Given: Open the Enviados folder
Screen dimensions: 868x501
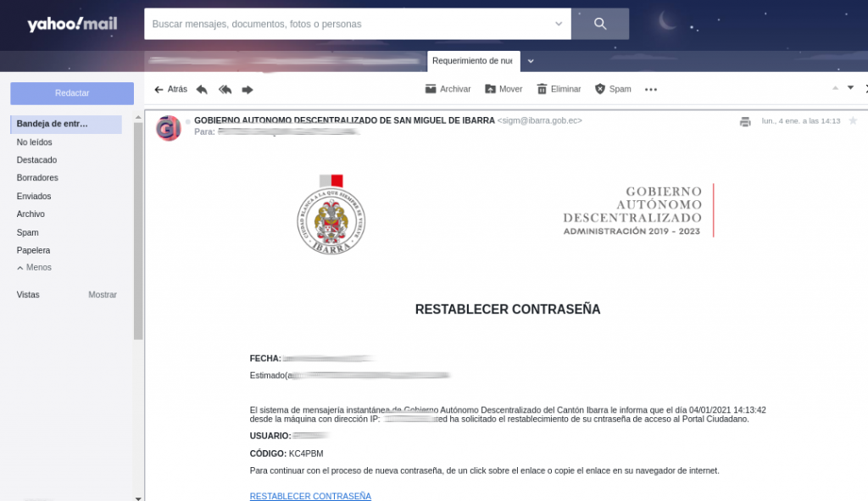Looking at the screenshot, I should click(x=34, y=196).
